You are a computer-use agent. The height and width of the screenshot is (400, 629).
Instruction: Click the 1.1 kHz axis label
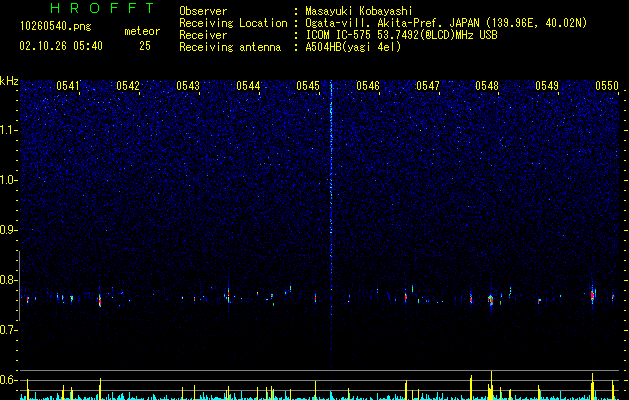point(8,130)
